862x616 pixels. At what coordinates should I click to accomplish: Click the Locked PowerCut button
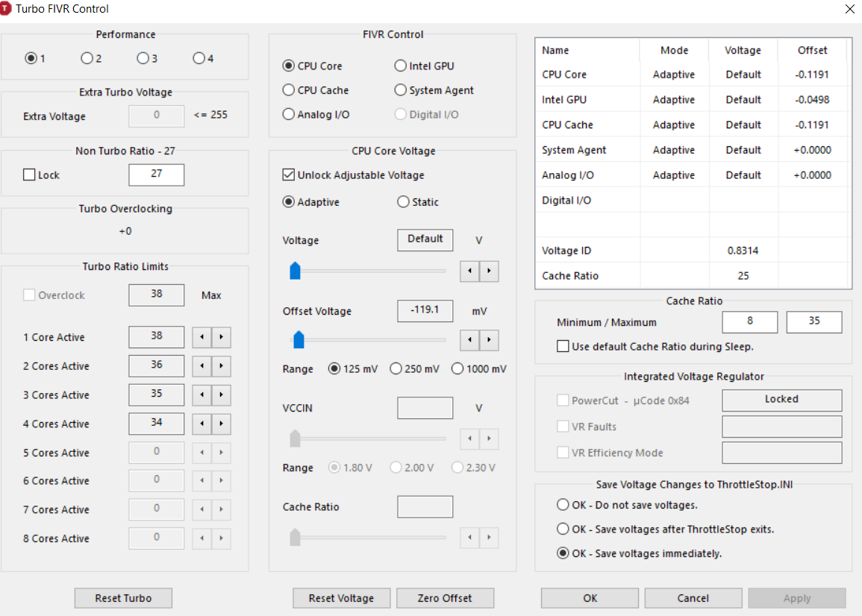781,400
